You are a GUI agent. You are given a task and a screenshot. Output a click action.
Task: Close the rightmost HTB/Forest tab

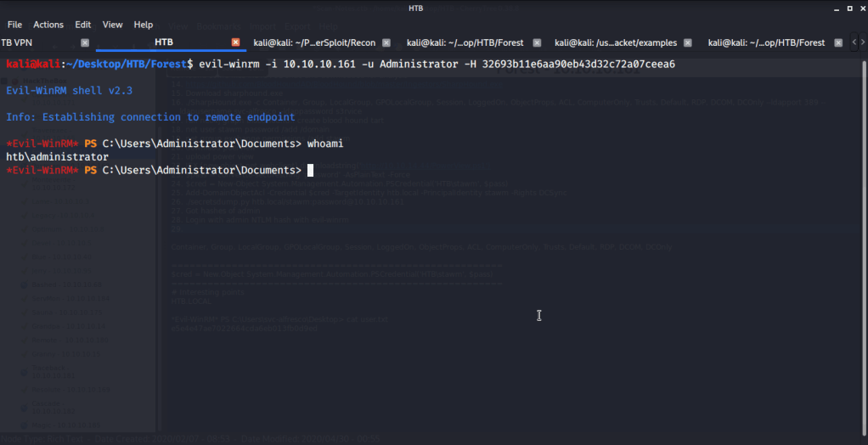[x=837, y=42]
